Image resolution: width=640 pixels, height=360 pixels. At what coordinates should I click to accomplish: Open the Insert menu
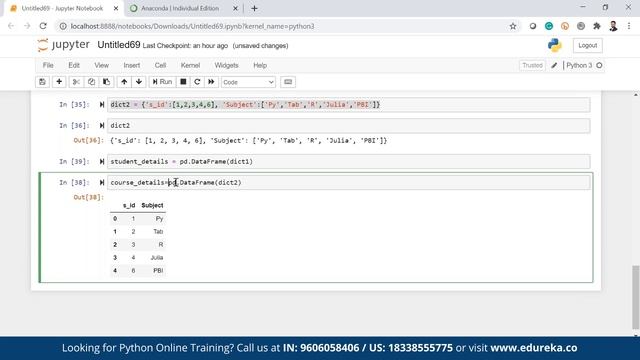(131, 65)
